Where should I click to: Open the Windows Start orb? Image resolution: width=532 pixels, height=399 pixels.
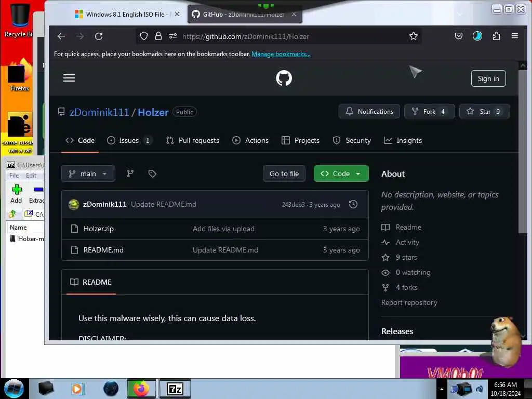pyautogui.click(x=14, y=389)
